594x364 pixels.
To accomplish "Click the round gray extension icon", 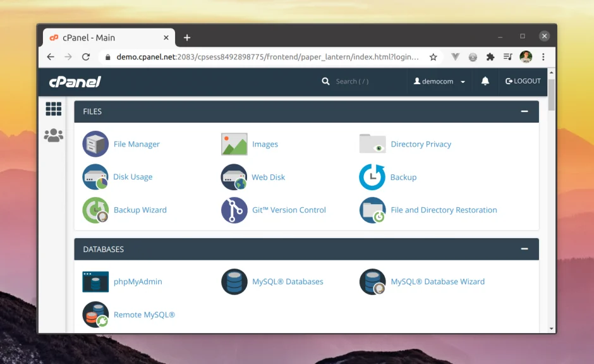I will [473, 58].
